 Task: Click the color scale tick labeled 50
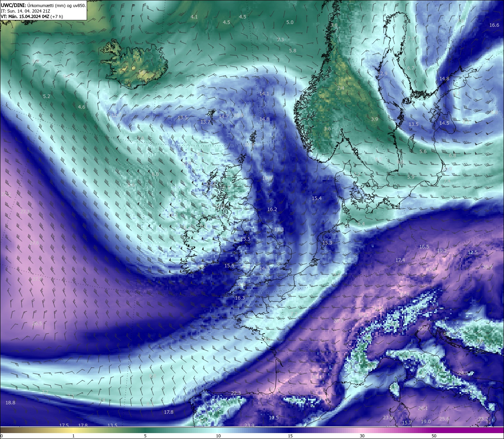click(x=434, y=436)
